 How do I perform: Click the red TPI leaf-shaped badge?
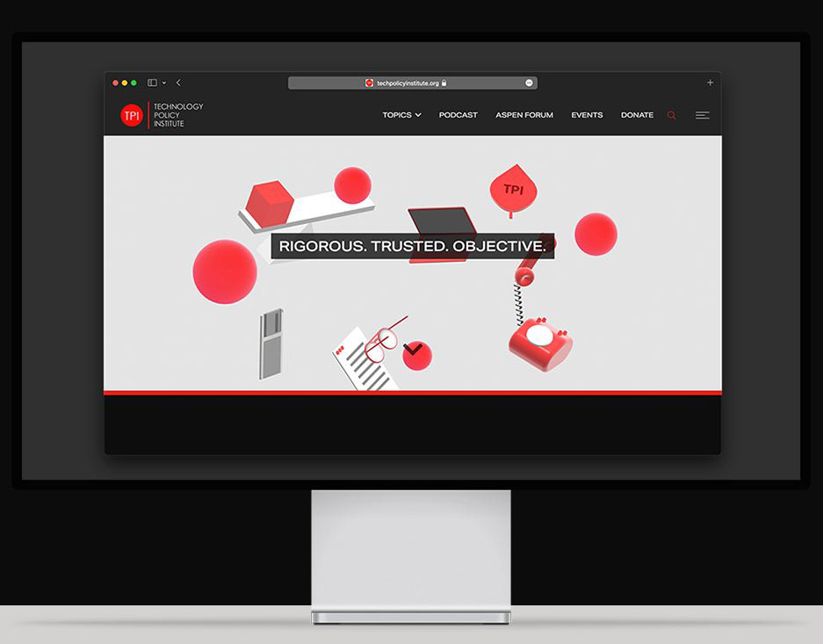click(513, 190)
